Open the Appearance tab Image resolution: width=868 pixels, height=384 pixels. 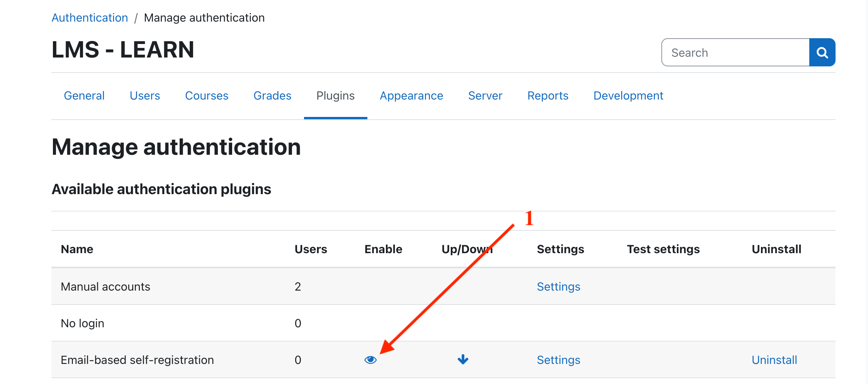[411, 96]
